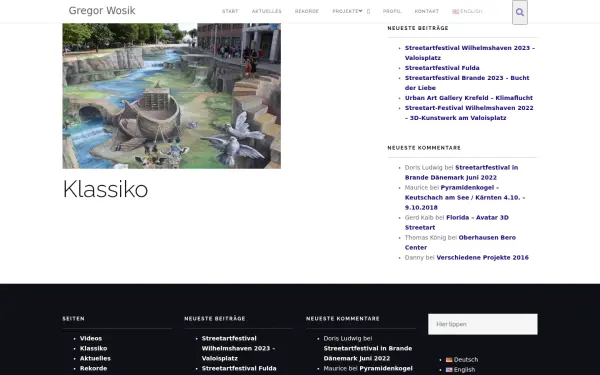Open footer comment link Pyramidenkogel

pos(386,368)
